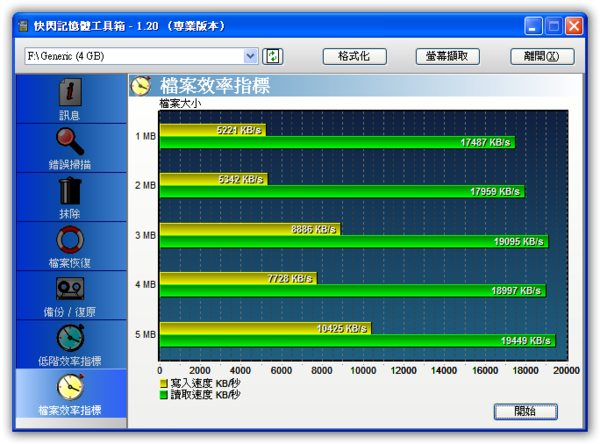Click the clock icon beside 檔案效率指標 heading
The width and height of the screenshot is (600, 444).
(x=141, y=85)
